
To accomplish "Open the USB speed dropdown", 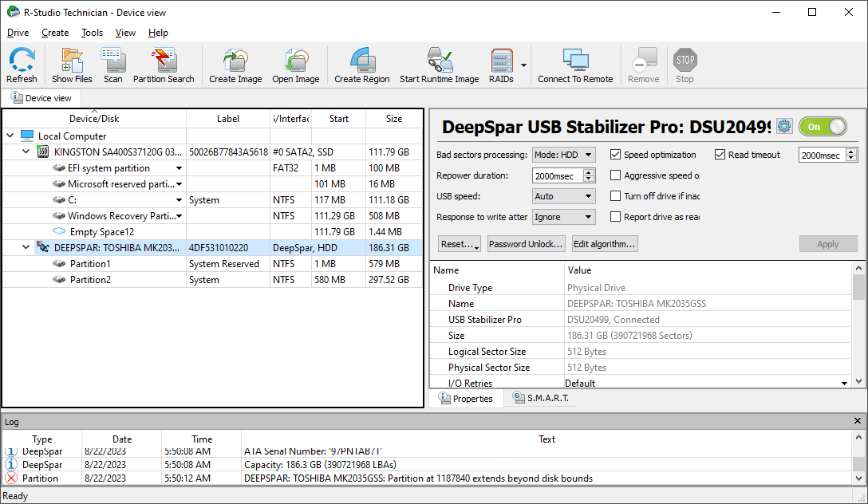I will pyautogui.click(x=563, y=196).
